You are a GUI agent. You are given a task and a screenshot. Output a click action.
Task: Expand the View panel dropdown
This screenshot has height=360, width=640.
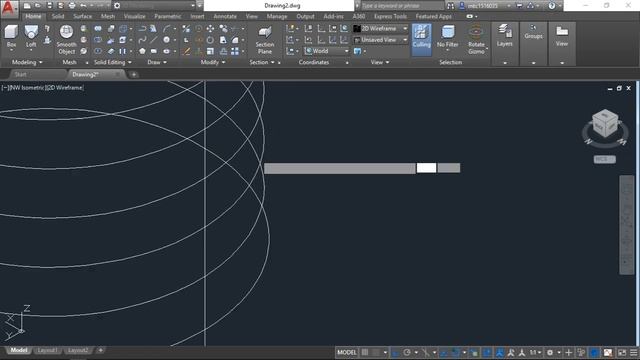[380, 62]
